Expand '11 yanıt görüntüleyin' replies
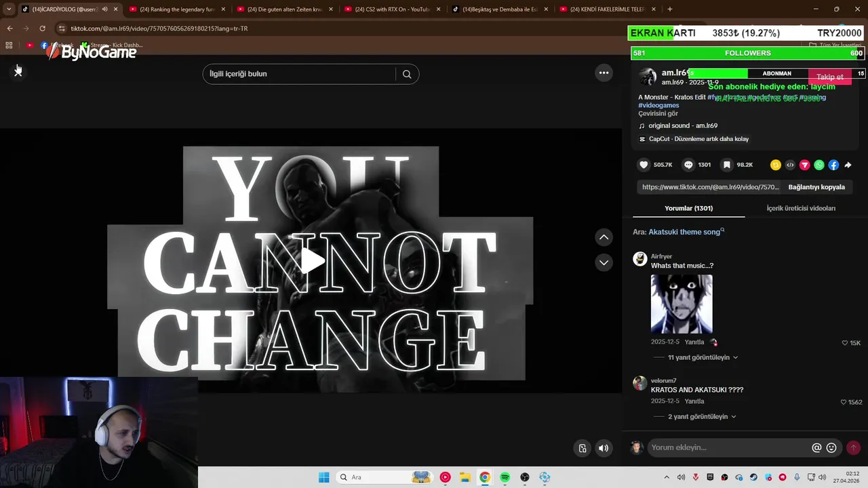Viewport: 868px width, 488px height. (698, 357)
